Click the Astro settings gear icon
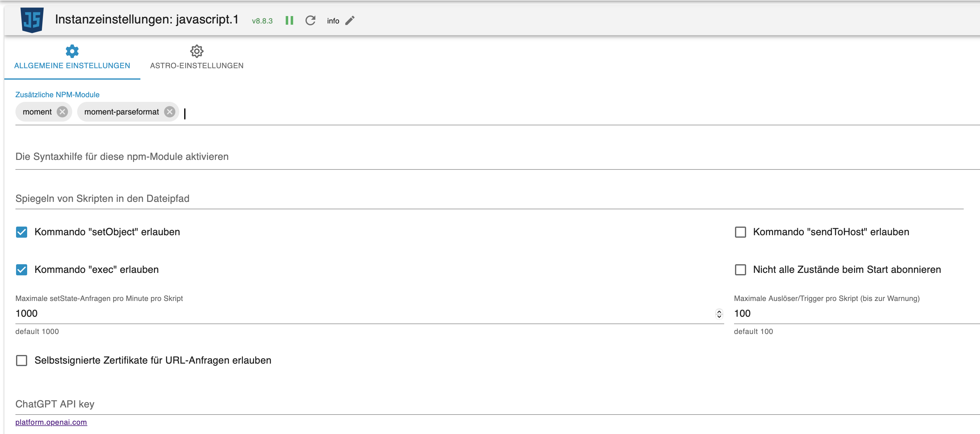Image resolution: width=980 pixels, height=434 pixels. [197, 51]
